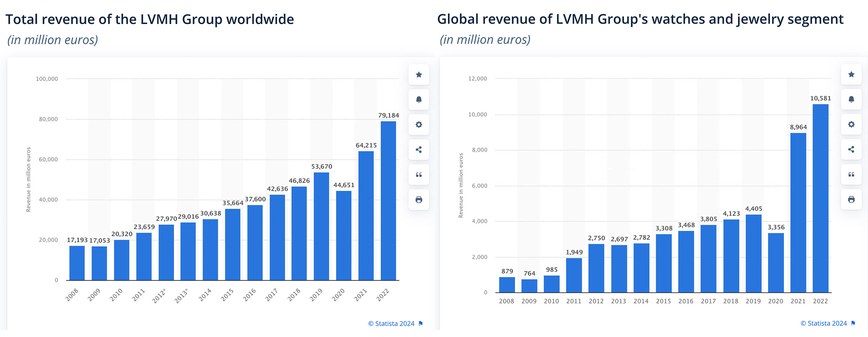Open gear settings on the watches and jewelry chart
This screenshot has height=337, width=868.
tap(851, 124)
